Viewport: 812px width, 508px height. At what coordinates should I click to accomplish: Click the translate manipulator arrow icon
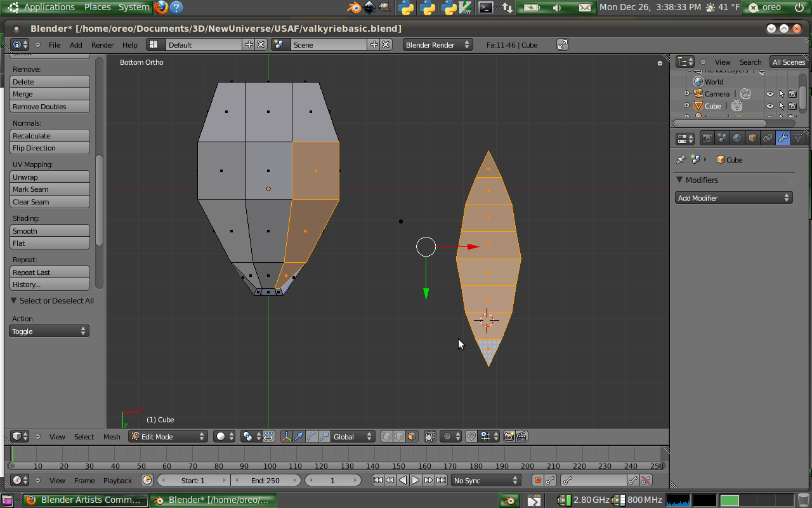(x=299, y=436)
